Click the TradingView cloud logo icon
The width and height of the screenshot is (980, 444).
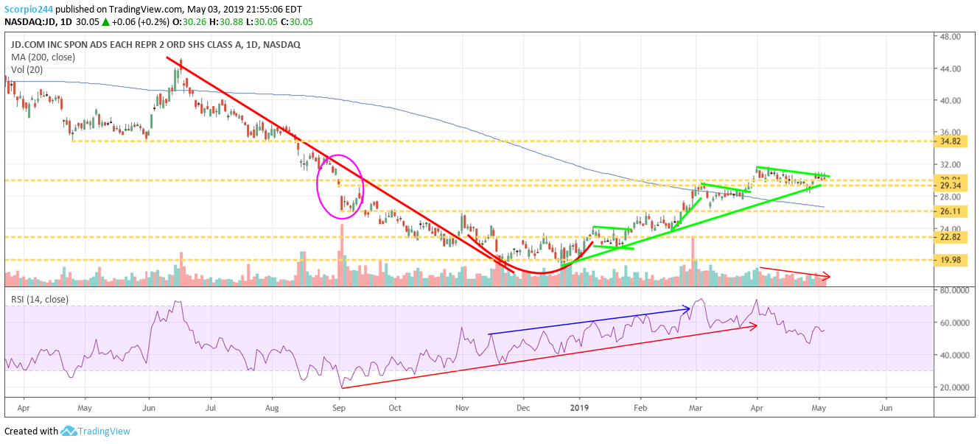(x=70, y=431)
